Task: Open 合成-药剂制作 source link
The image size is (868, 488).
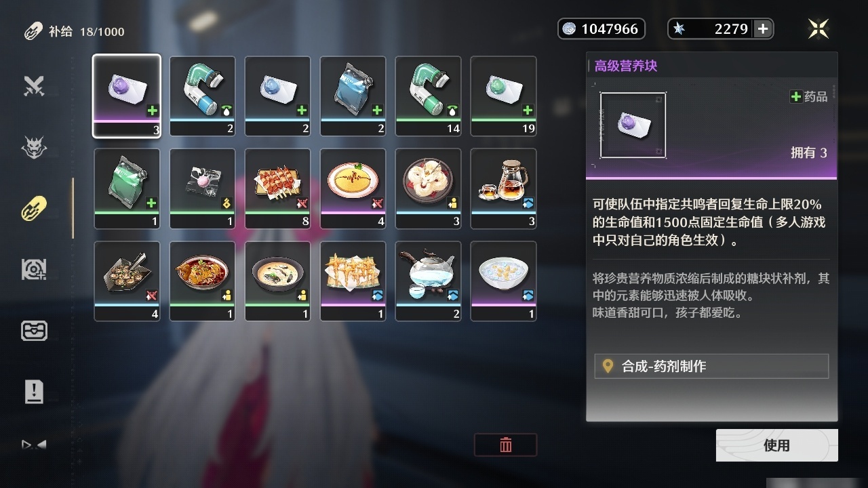Action: coord(711,366)
